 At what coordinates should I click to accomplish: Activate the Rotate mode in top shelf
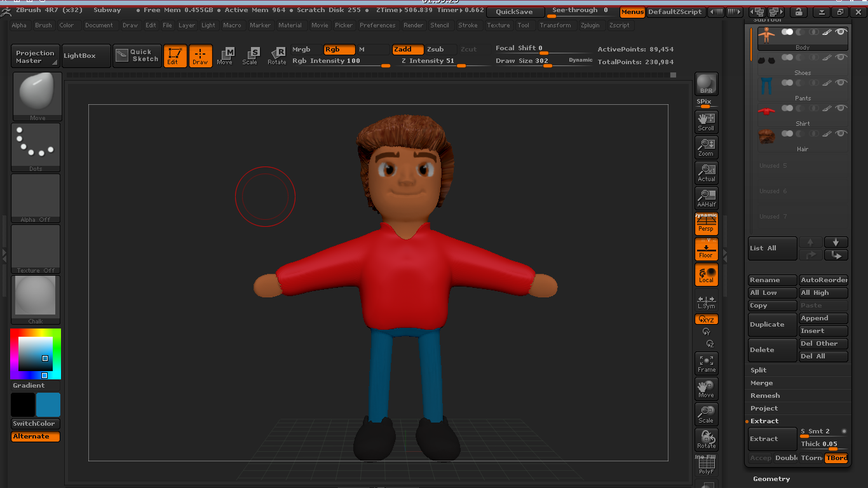tap(276, 56)
